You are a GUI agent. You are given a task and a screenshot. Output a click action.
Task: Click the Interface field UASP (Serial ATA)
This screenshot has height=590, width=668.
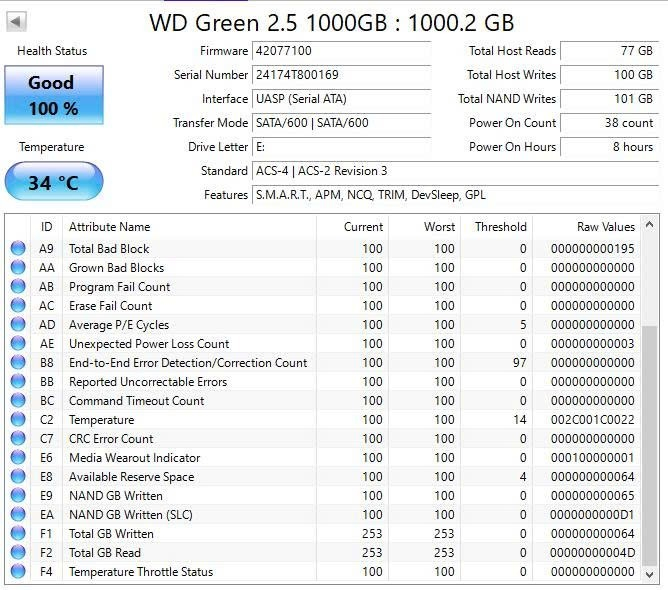point(342,99)
